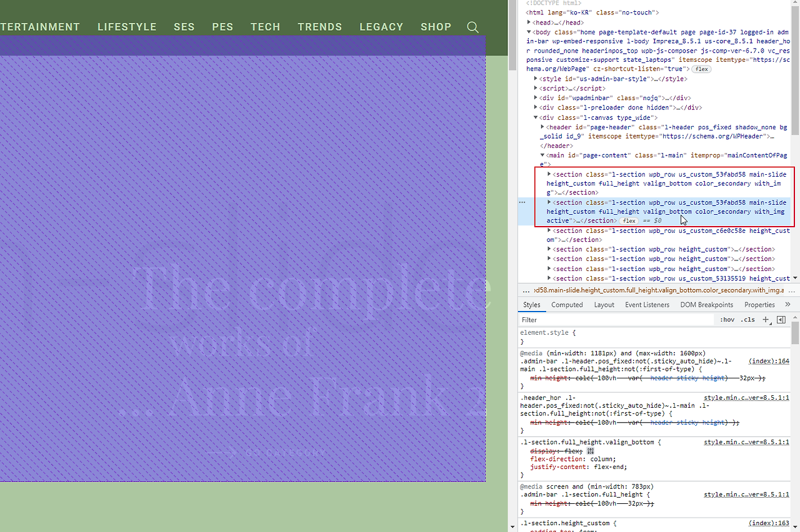Add a new style rule with plus icon
Viewport: 800px width, 532px height.
(x=766, y=320)
